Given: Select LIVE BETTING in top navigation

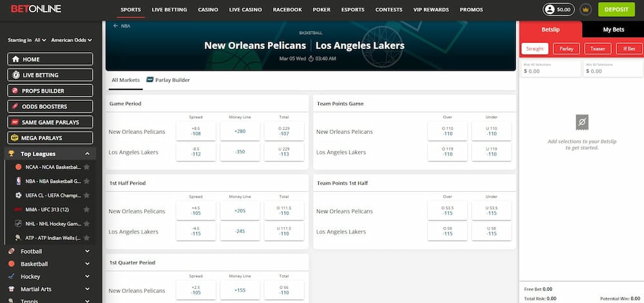Looking at the screenshot, I should (169, 10).
